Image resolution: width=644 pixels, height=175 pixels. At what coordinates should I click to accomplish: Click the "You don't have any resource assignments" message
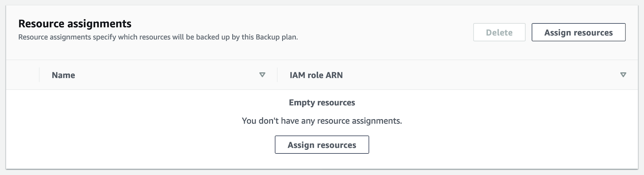pos(322,121)
